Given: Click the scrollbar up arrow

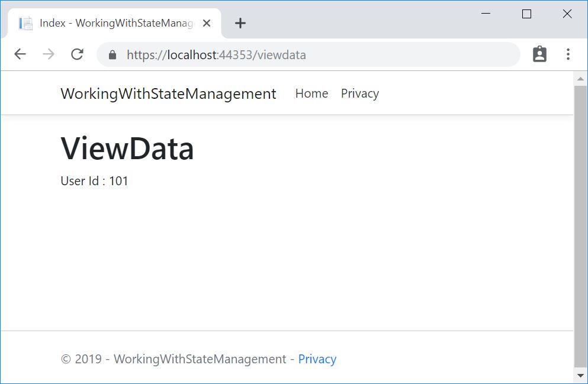Looking at the screenshot, I should [x=580, y=79].
